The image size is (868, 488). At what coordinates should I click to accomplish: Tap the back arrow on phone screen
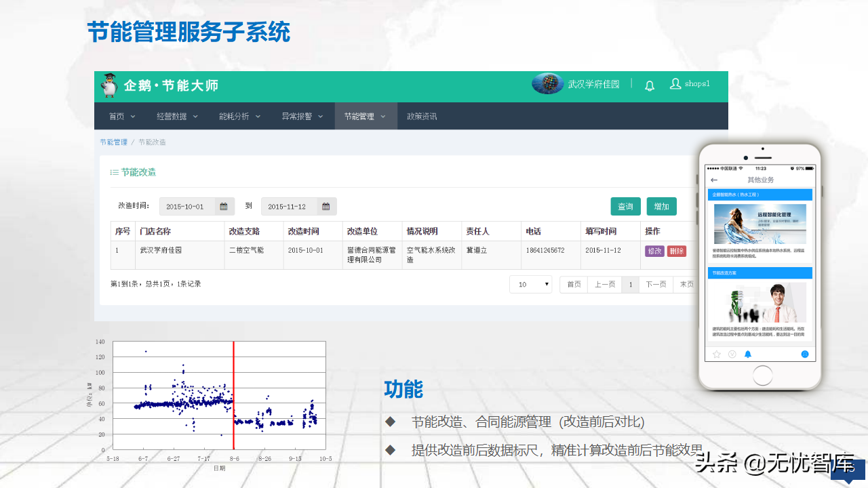(x=714, y=180)
